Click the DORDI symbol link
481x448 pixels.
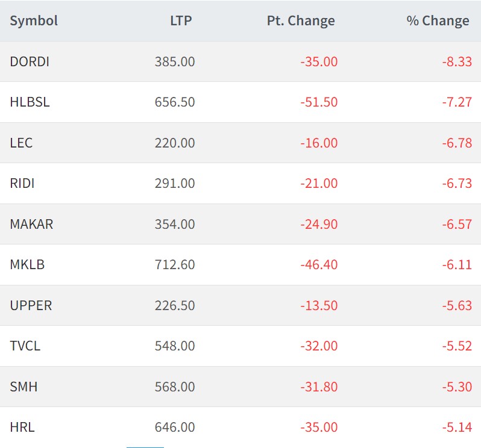point(30,61)
